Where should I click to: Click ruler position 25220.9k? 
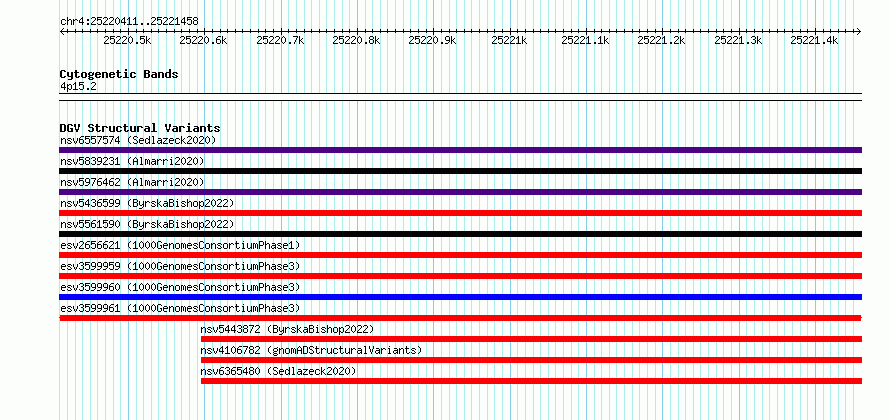(x=433, y=40)
